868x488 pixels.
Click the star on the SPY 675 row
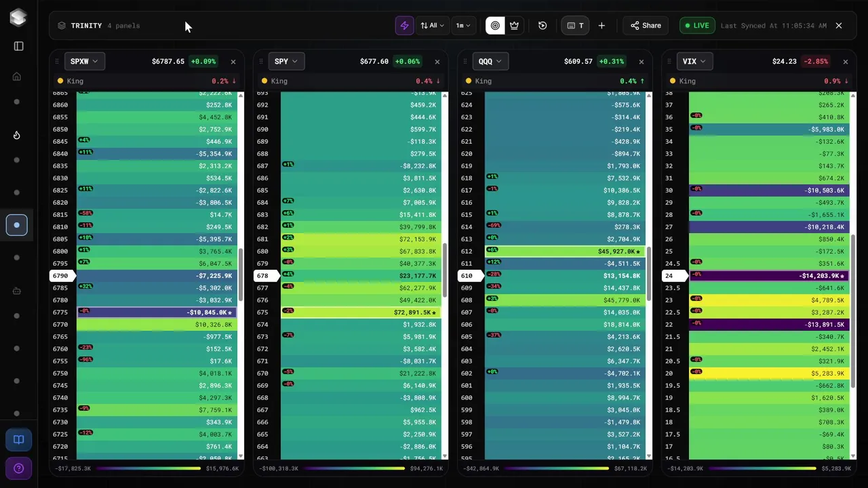coord(435,312)
